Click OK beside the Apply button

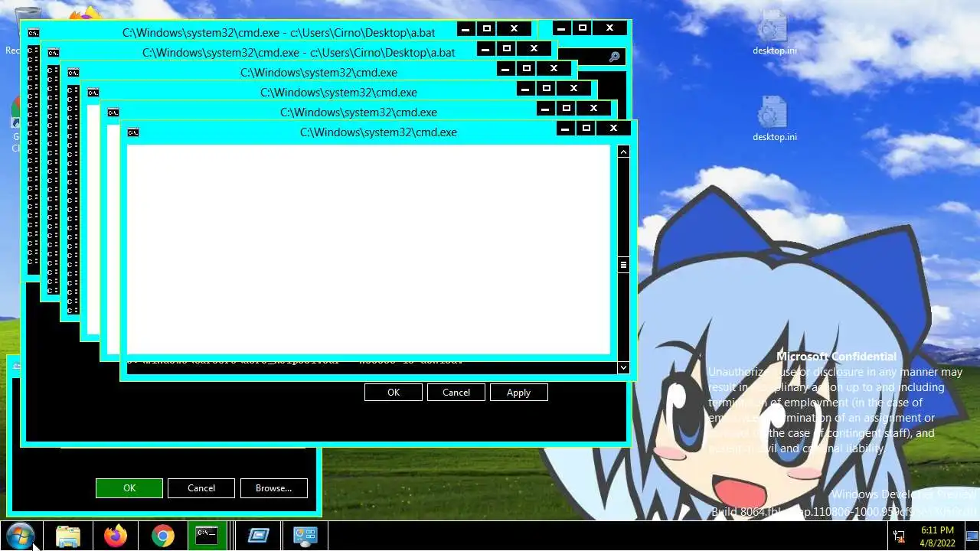click(x=394, y=392)
